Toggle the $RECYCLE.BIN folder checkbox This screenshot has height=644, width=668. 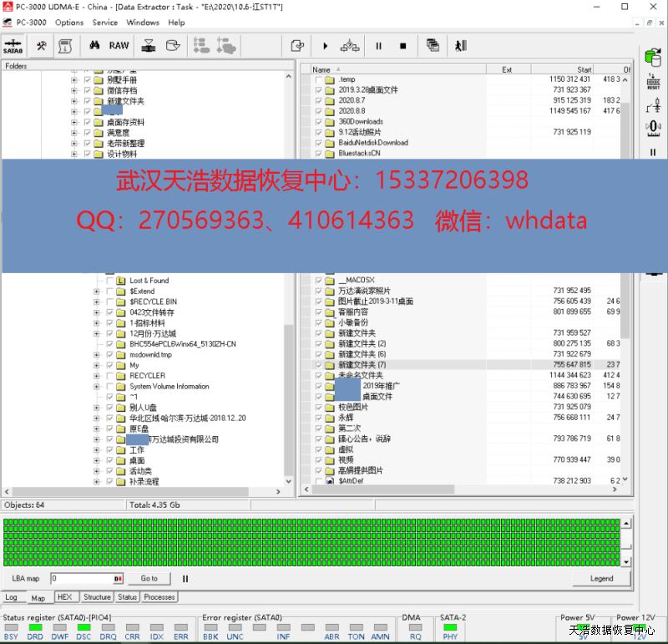click(x=110, y=302)
